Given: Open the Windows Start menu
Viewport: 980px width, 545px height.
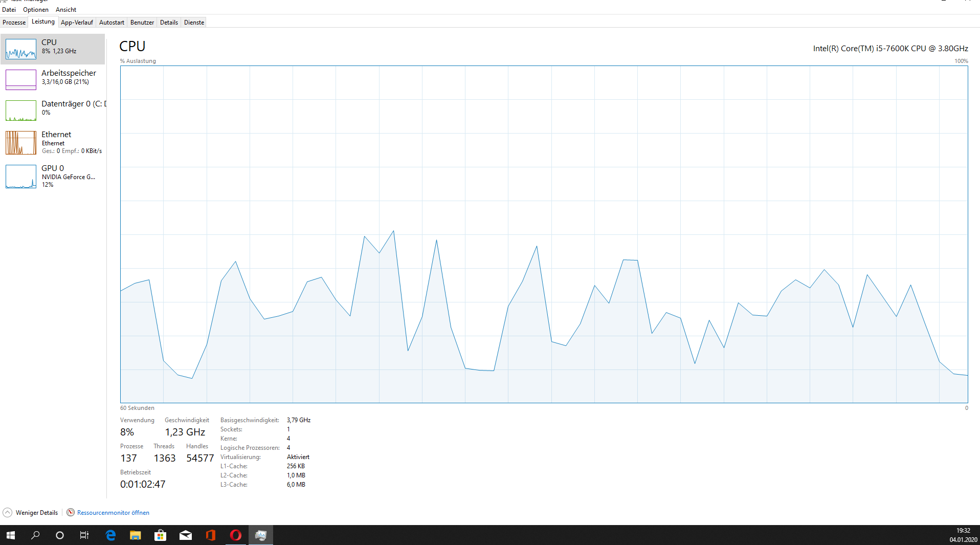Looking at the screenshot, I should click(11, 535).
